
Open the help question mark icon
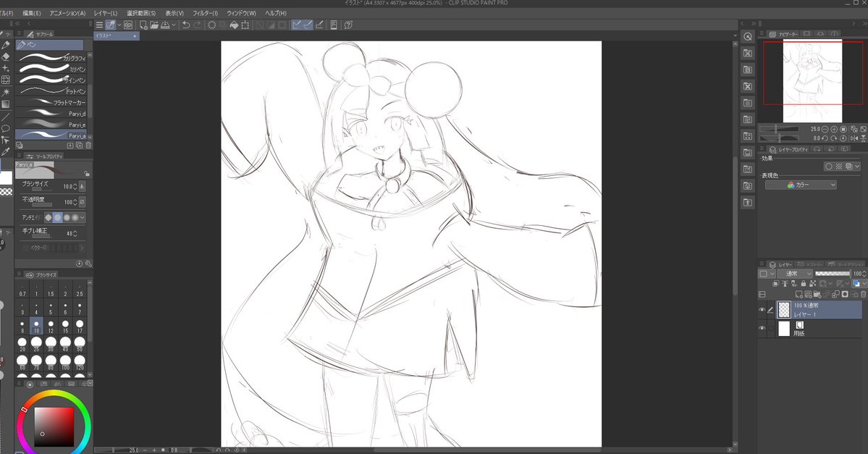[x=348, y=25]
